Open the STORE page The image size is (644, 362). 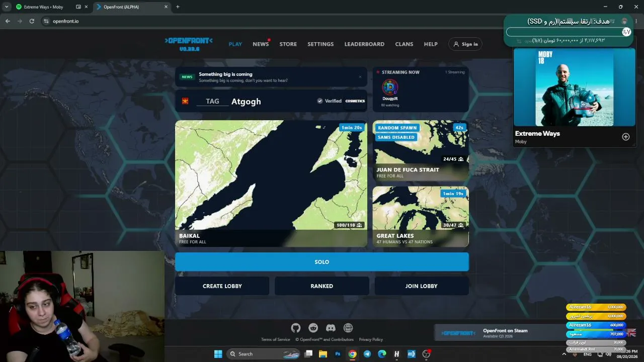[x=288, y=44]
